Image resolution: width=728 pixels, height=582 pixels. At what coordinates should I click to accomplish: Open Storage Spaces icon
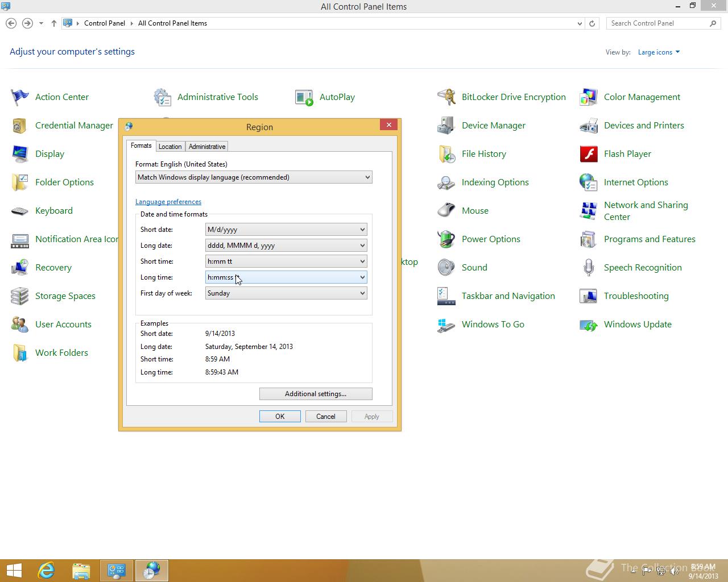20,296
